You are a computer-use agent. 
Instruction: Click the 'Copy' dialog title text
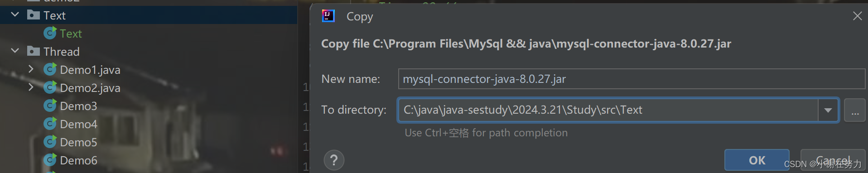click(x=360, y=17)
